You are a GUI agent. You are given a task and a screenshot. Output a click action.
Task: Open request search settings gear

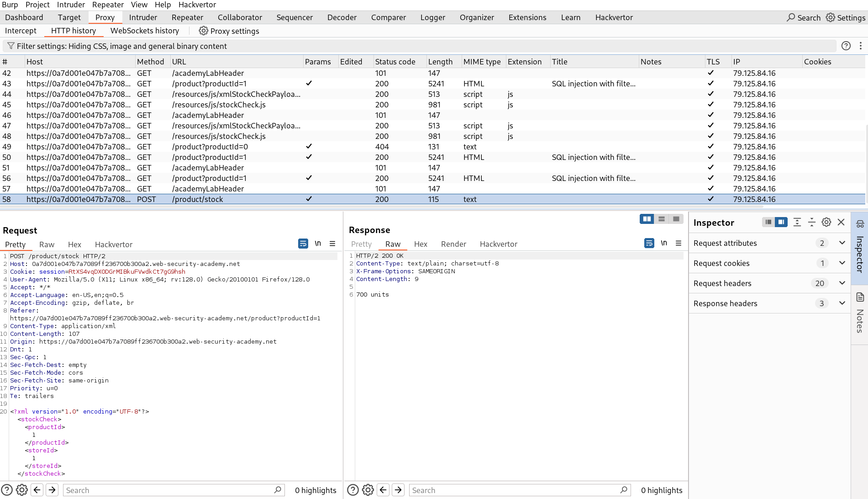click(22, 490)
